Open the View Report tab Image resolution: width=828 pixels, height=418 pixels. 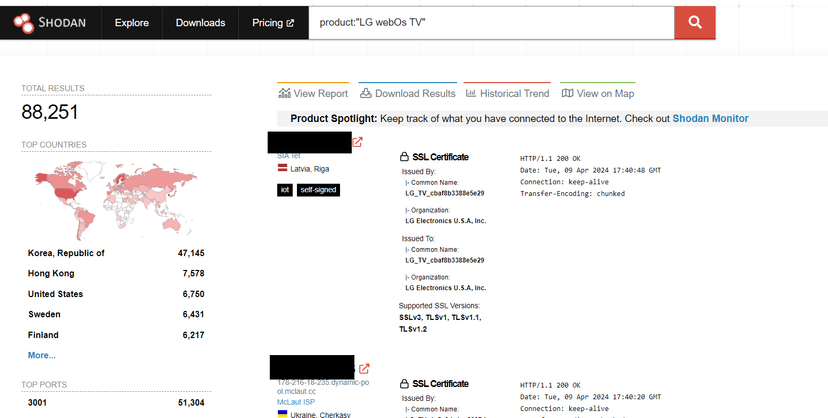tap(313, 93)
